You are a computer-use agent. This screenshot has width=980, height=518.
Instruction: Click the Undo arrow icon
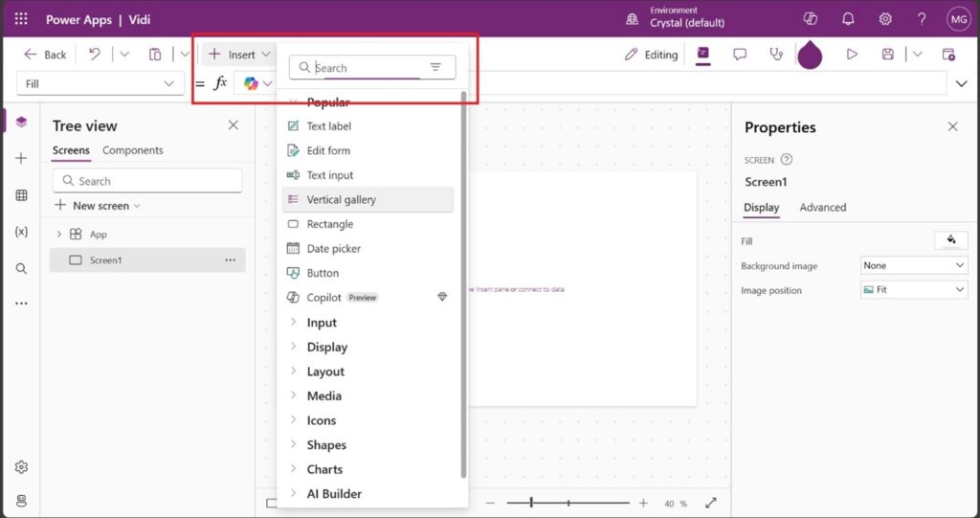coord(95,55)
